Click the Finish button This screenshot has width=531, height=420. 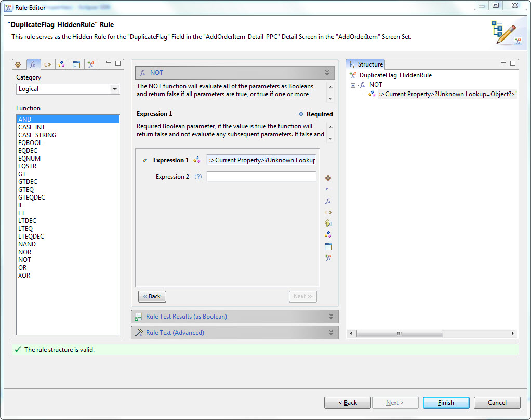tap(446, 403)
